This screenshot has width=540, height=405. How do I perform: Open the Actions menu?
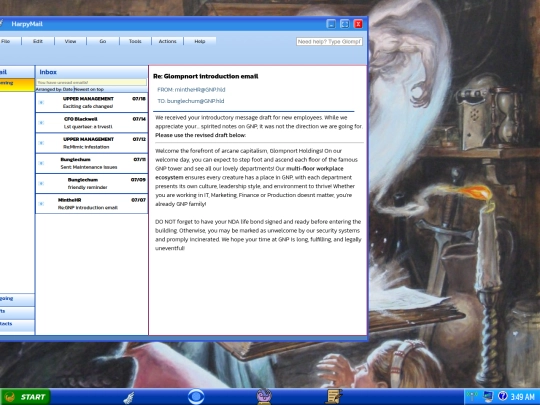pyautogui.click(x=167, y=41)
